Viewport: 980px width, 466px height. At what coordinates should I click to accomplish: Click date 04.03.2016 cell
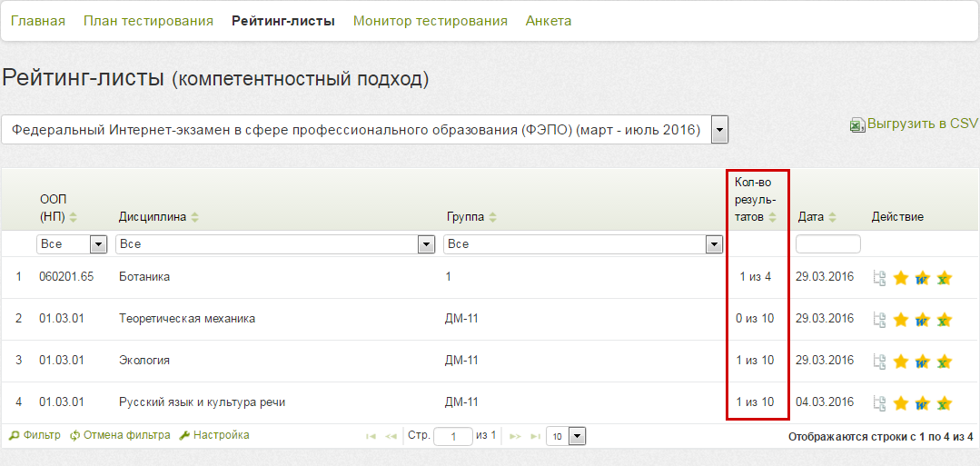coord(825,402)
